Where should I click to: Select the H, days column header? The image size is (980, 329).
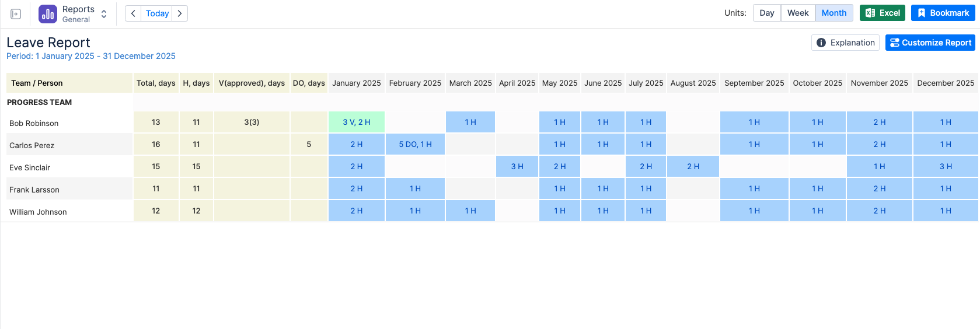tap(196, 83)
